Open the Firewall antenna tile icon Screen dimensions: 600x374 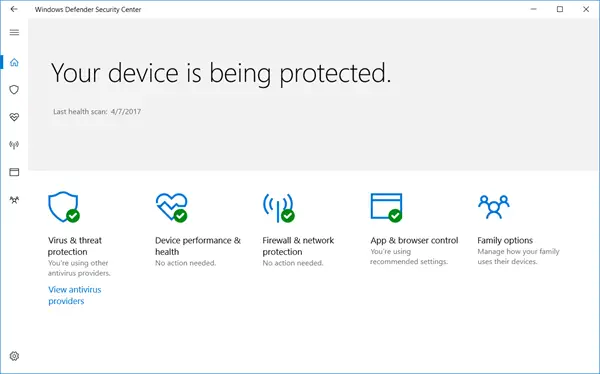click(x=279, y=207)
